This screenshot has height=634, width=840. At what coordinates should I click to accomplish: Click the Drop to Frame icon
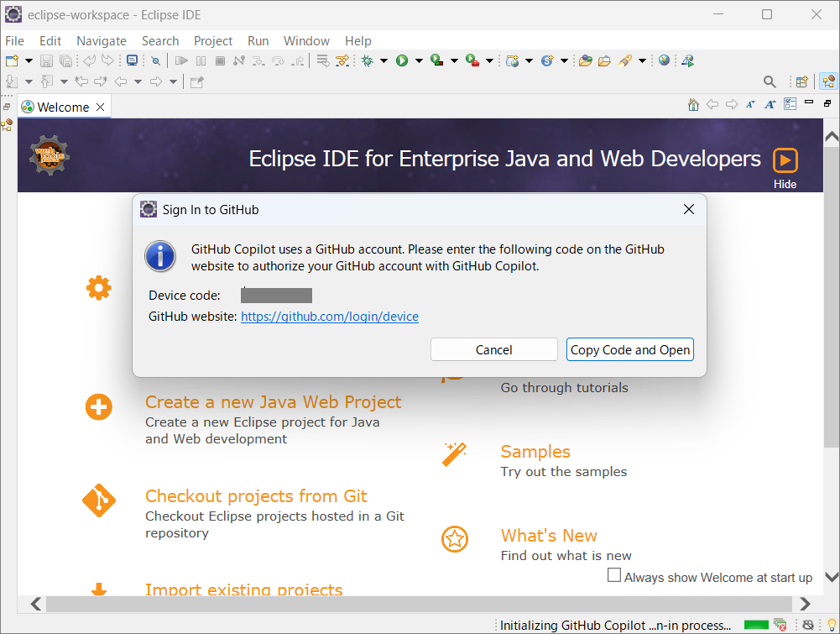tap(322, 60)
